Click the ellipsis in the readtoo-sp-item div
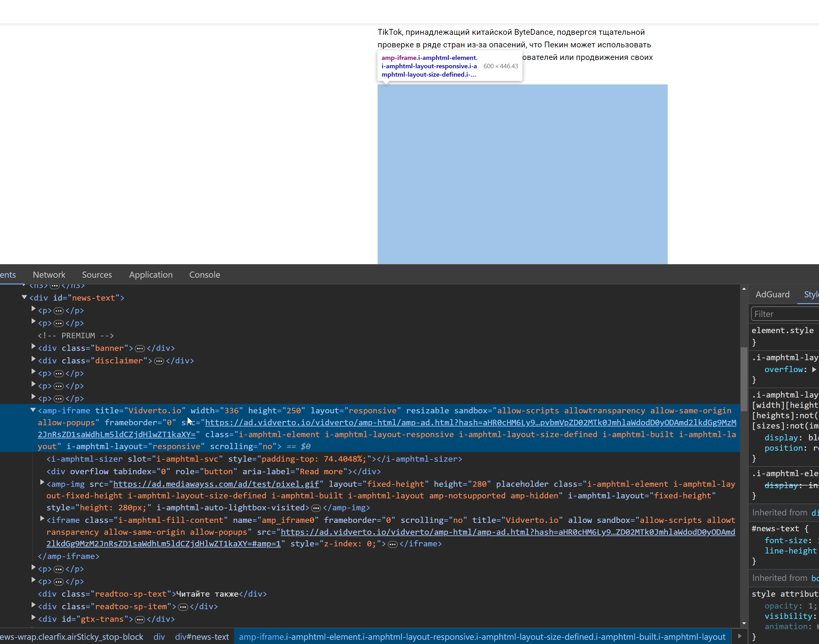This screenshot has width=819, height=644. [x=183, y=607]
